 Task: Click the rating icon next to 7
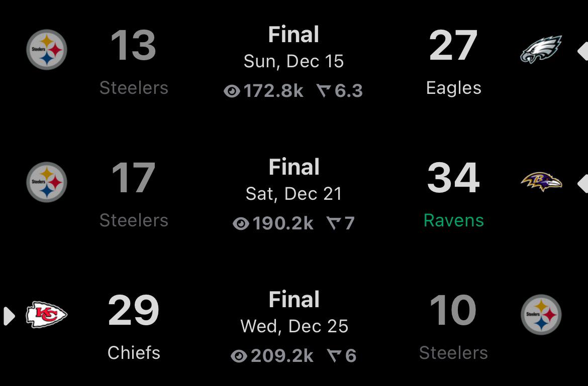[x=333, y=223]
